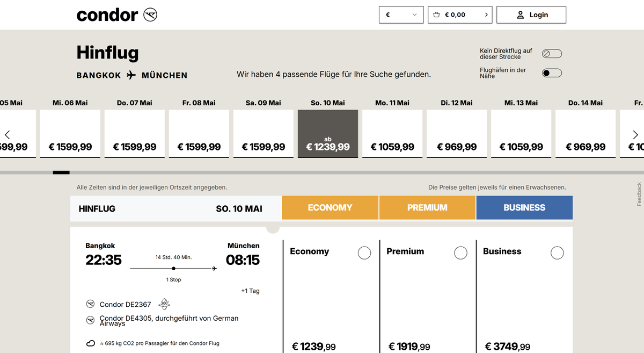Click the arrival time 08:15

(x=243, y=260)
